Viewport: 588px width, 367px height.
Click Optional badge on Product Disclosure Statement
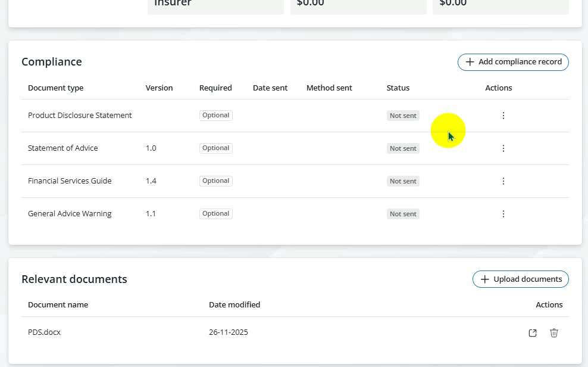click(x=215, y=116)
